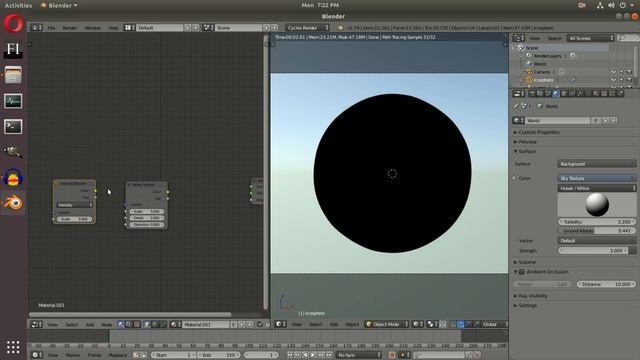The height and width of the screenshot is (360, 640).
Task: Open the All Scenes outliner filter dropdown
Action: (591, 38)
